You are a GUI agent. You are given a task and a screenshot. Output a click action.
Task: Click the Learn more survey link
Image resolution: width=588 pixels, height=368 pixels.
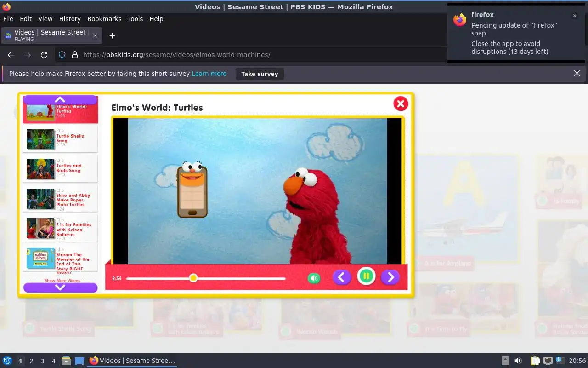click(209, 74)
